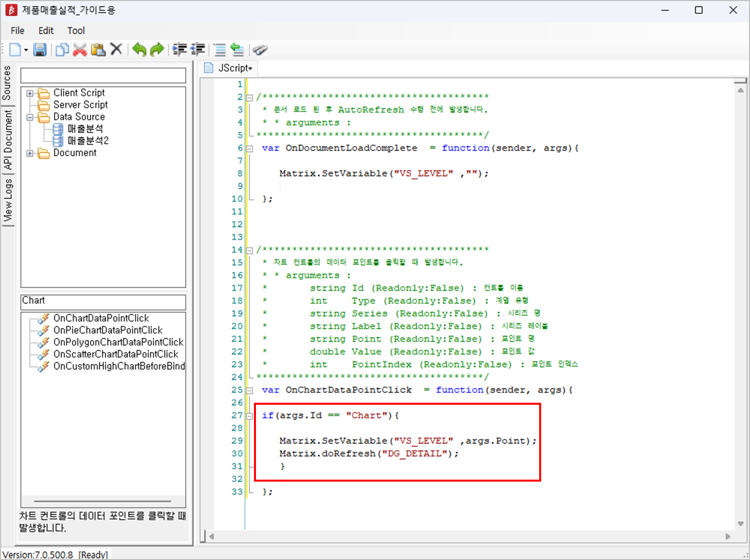This screenshot has height=560, width=750.
Task: Select the OnCustomHighChartBeforeBind event
Action: pyautogui.click(x=119, y=366)
